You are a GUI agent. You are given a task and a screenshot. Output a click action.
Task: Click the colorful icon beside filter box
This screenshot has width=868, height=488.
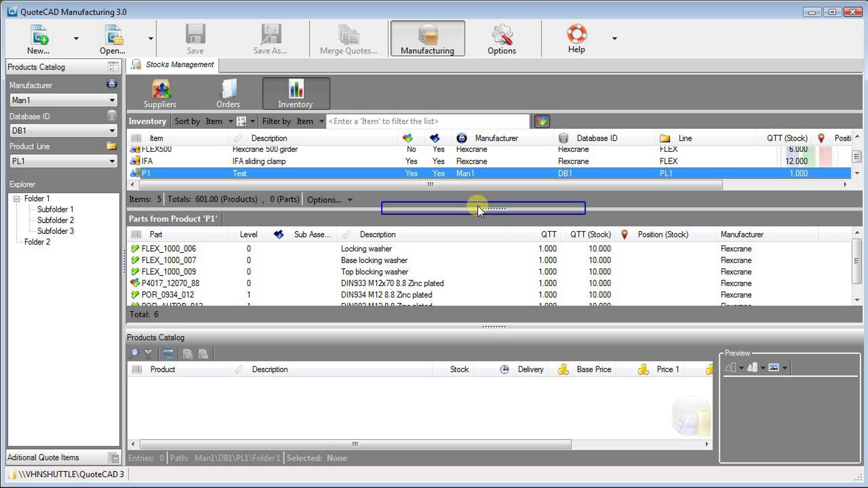[541, 121]
